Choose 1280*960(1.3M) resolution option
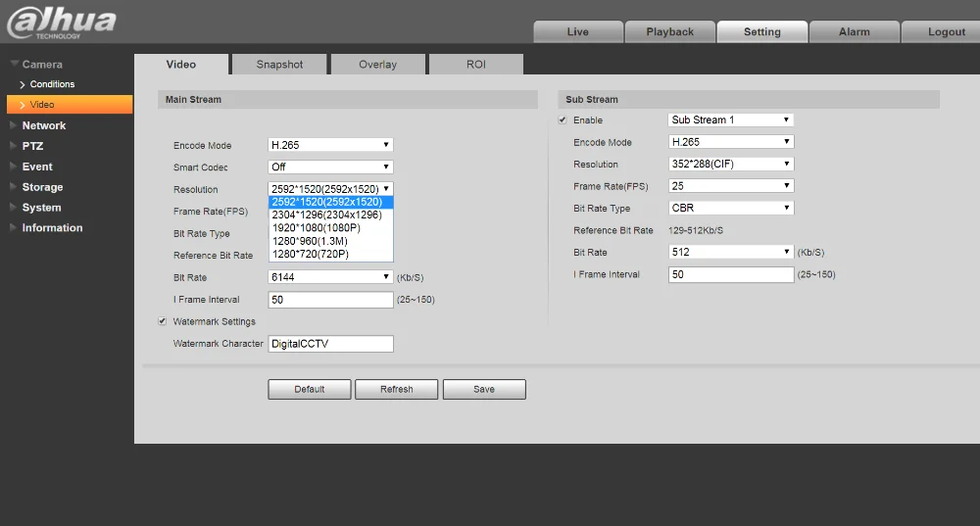 pos(330,241)
